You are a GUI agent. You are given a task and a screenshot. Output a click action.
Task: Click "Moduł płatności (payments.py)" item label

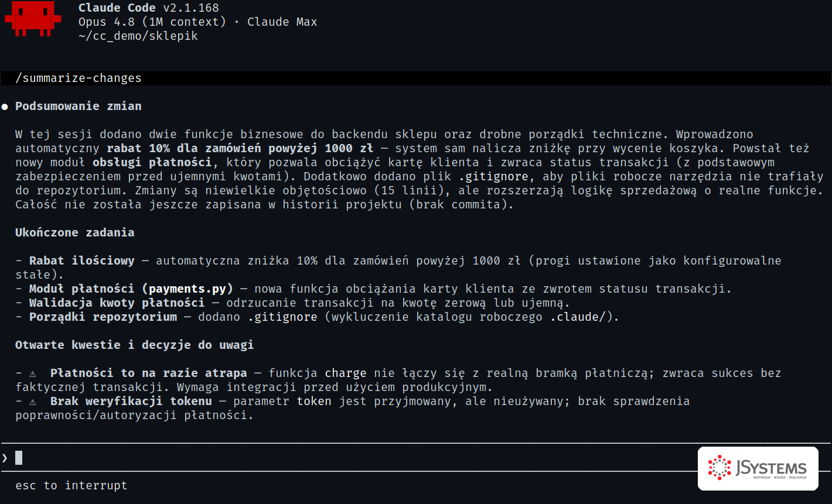point(131,289)
